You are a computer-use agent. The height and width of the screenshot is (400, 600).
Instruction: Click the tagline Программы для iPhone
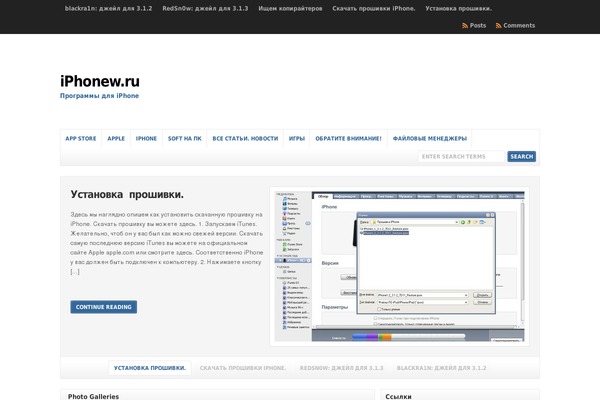(x=99, y=96)
